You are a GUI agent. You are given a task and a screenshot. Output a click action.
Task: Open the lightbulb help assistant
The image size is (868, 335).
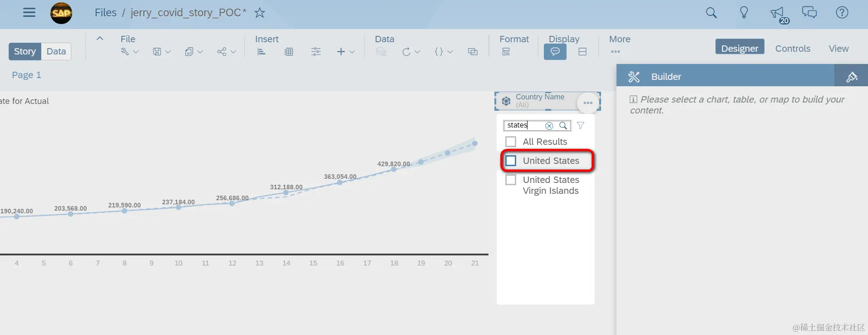[744, 13]
